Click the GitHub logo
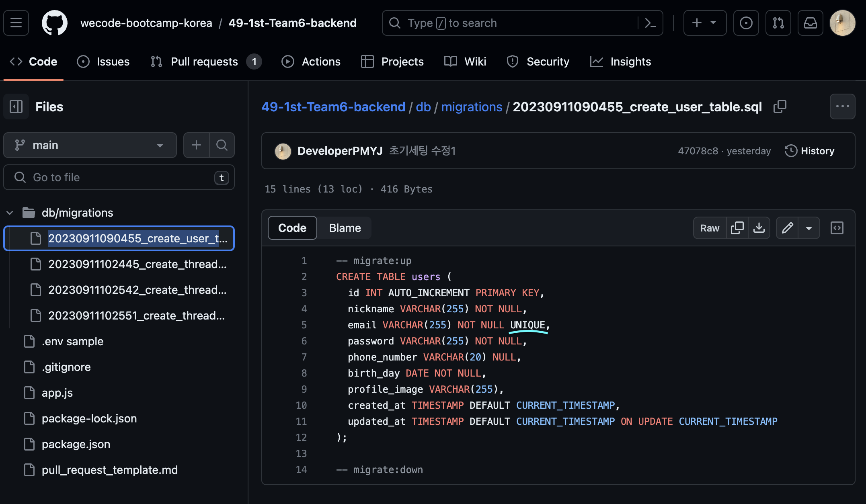 tap(55, 23)
